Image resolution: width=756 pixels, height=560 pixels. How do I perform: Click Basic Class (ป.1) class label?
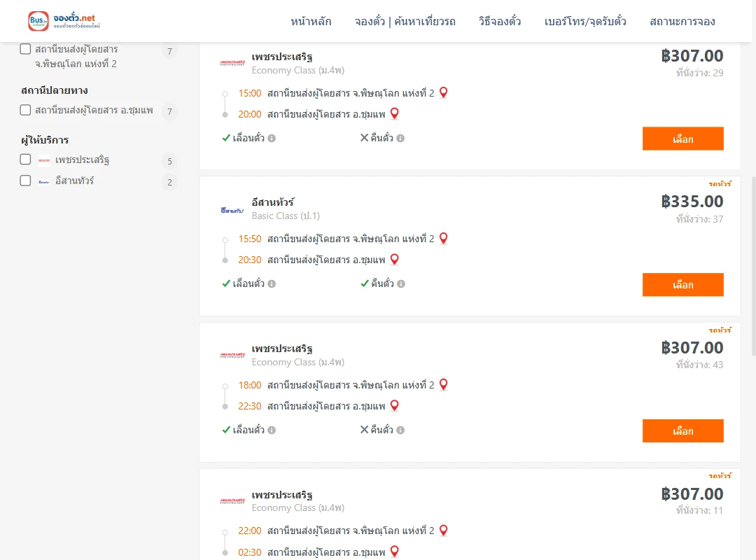286,216
